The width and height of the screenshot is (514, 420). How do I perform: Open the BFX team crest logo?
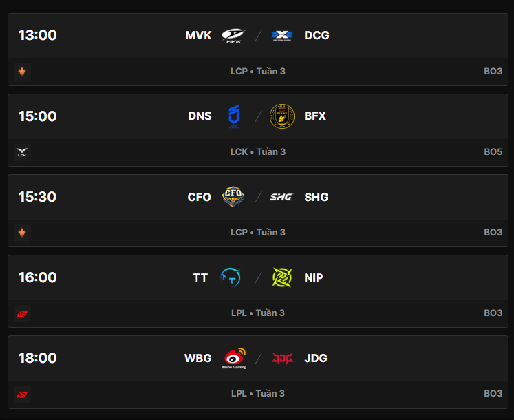point(282,116)
